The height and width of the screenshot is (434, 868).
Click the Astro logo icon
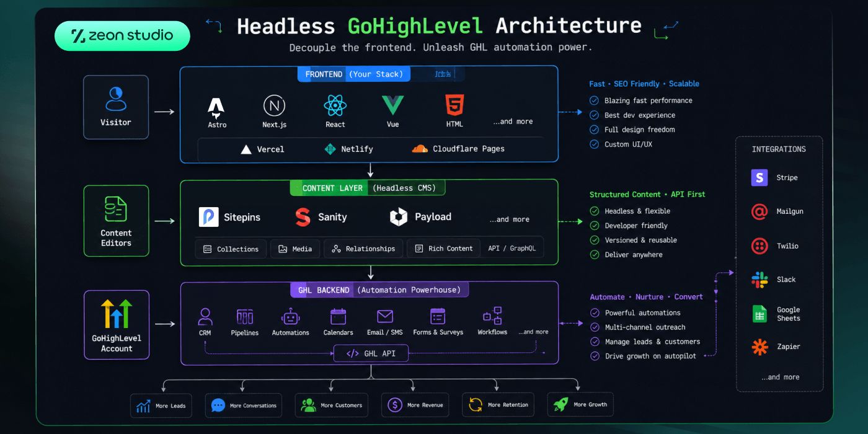pyautogui.click(x=216, y=108)
